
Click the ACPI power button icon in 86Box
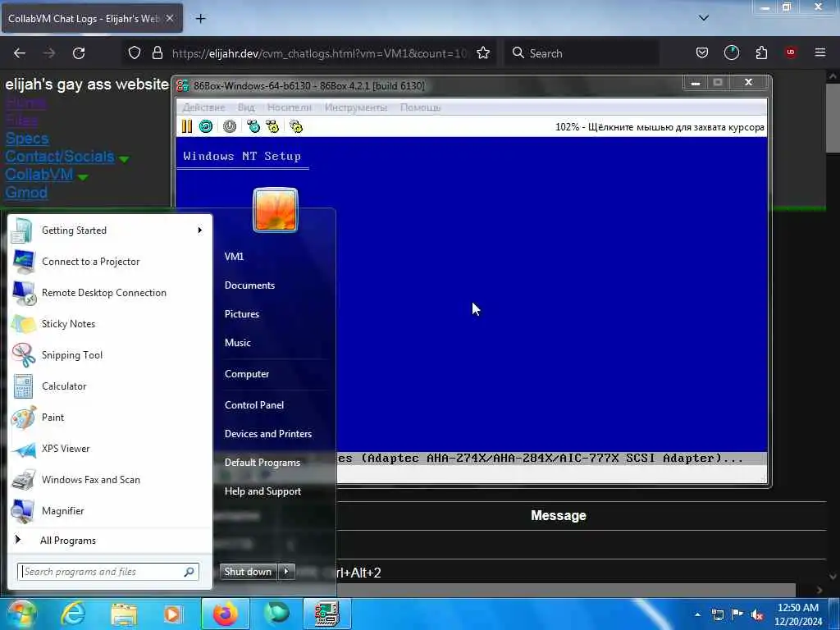tap(230, 126)
